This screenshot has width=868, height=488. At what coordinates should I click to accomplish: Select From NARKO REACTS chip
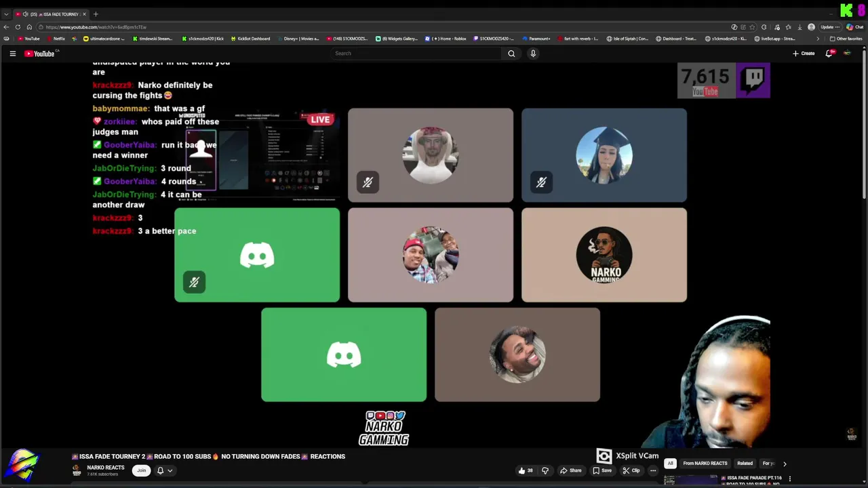click(705, 464)
